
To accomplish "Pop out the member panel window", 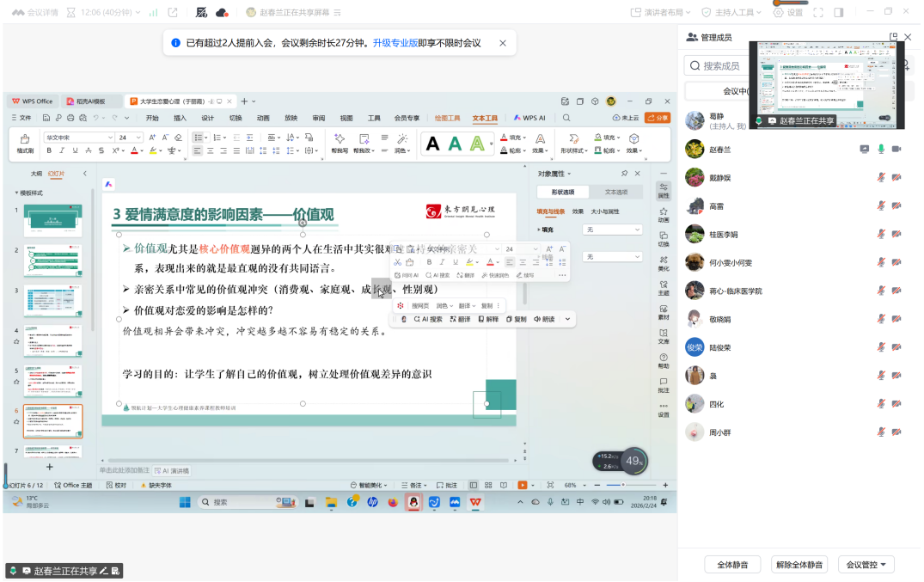I will point(893,37).
